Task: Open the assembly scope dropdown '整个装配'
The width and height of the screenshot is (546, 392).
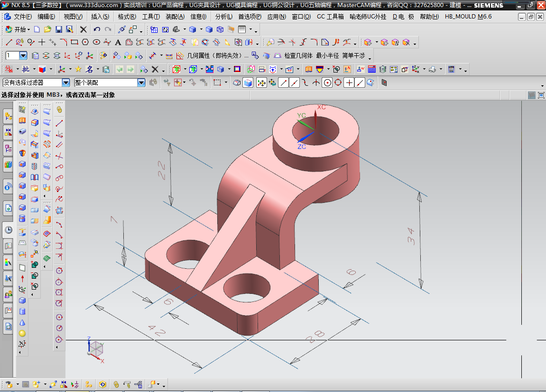Action: 141,83
